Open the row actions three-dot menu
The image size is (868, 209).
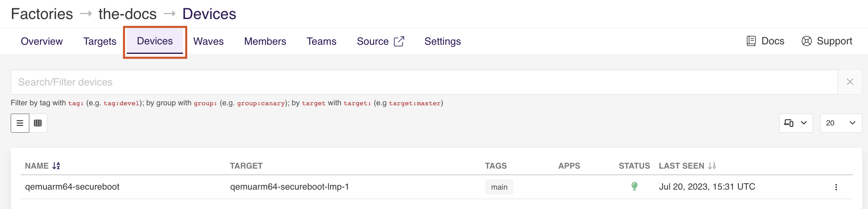836,187
